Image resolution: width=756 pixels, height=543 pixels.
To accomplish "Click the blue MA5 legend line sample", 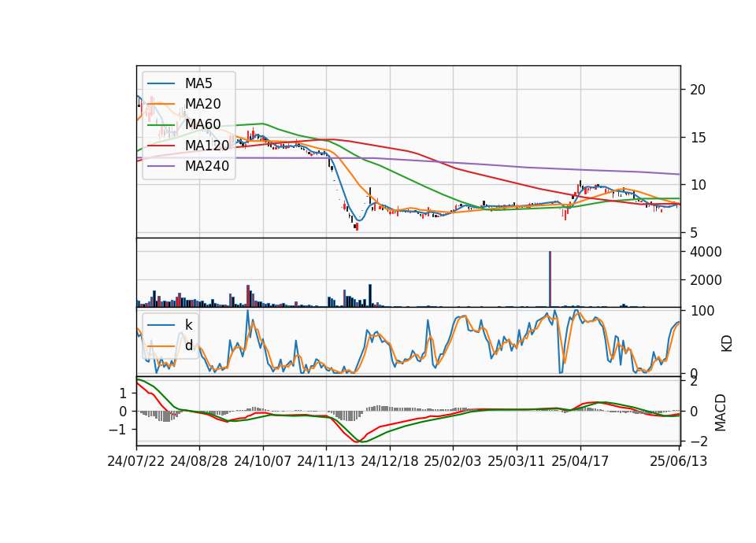I will click(x=161, y=83).
